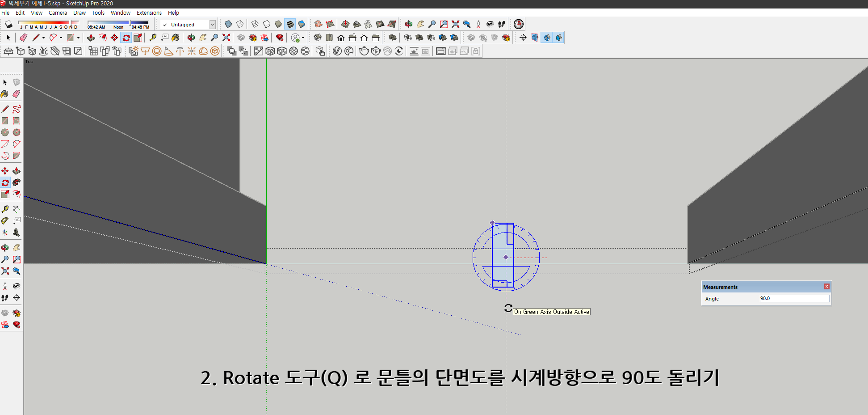This screenshot has width=868, height=415.
Task: Select Zoom Window tool in top camera toolbar
Action: (x=444, y=24)
